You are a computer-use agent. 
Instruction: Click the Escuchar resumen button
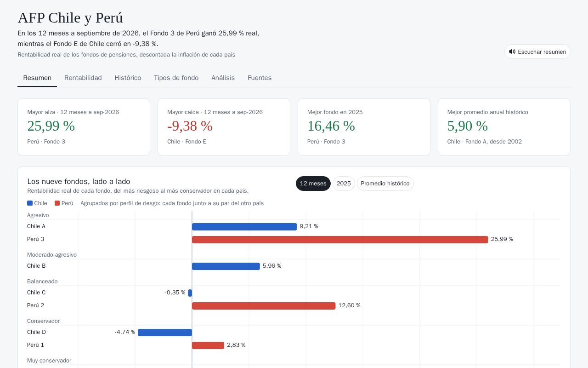pos(537,52)
